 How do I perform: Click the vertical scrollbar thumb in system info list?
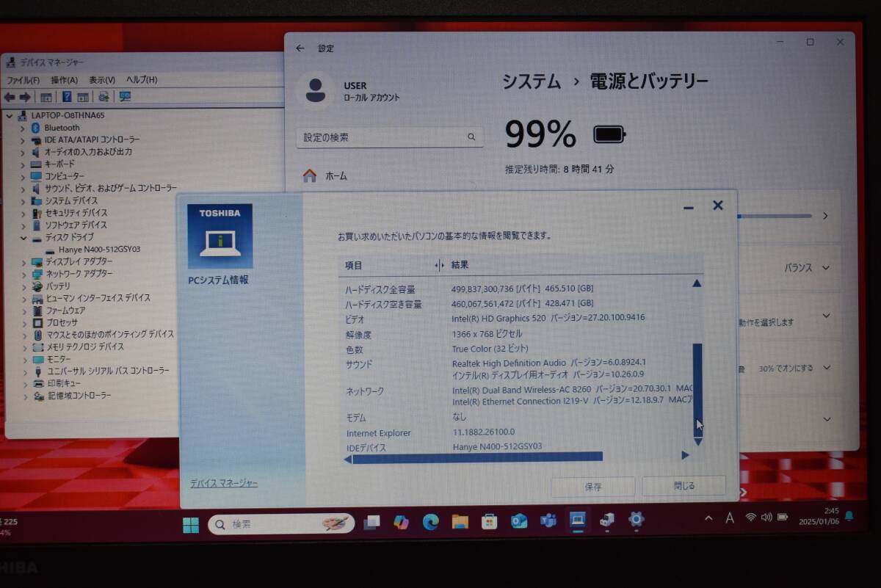697,390
